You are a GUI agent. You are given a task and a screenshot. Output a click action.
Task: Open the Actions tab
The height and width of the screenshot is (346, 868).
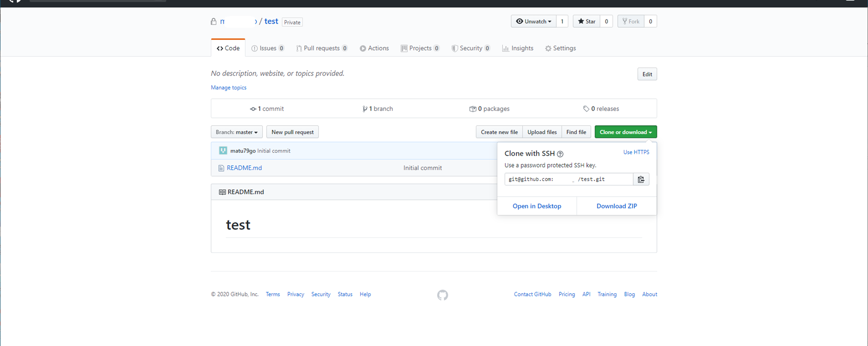tap(374, 48)
